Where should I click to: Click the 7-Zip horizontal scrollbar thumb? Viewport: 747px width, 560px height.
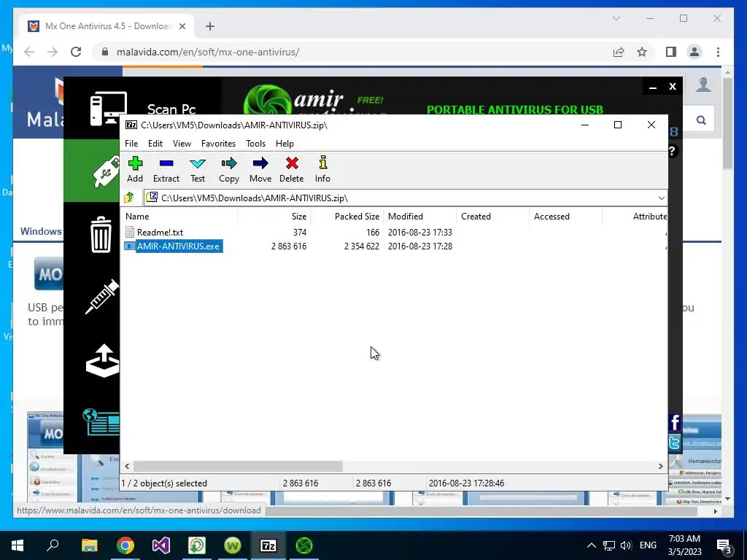(x=238, y=466)
